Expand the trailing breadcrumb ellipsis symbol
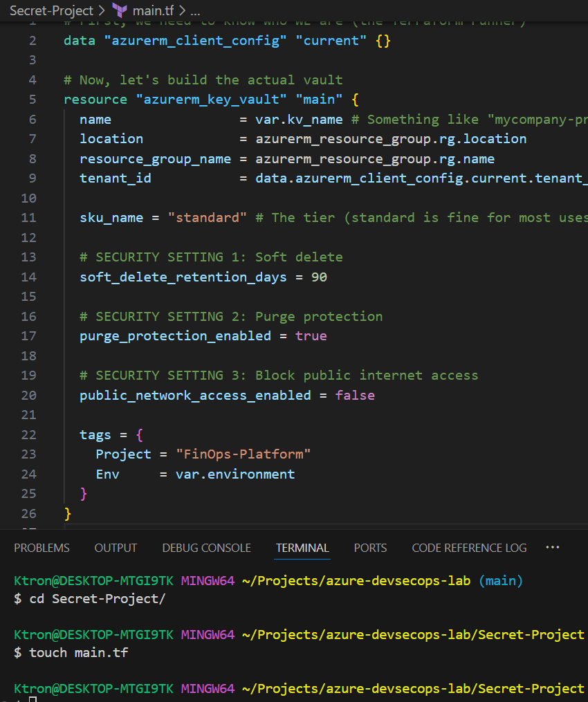This screenshot has width=588, height=702. 194,11
